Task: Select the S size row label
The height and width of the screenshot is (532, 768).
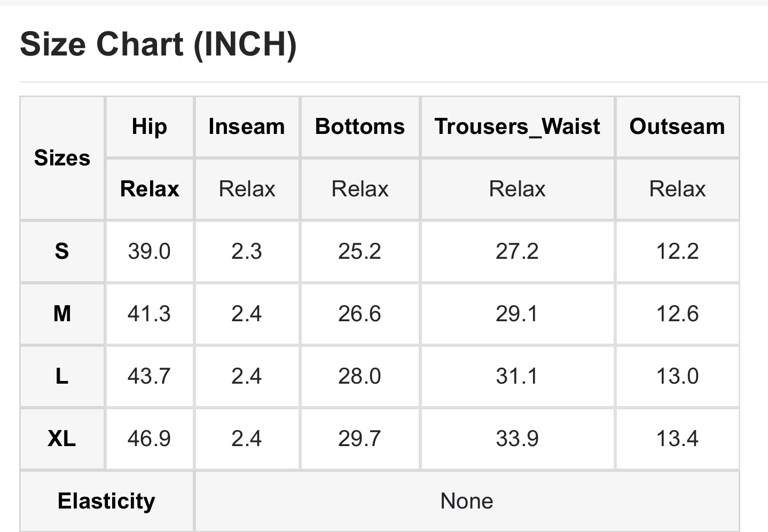Action: [62, 251]
